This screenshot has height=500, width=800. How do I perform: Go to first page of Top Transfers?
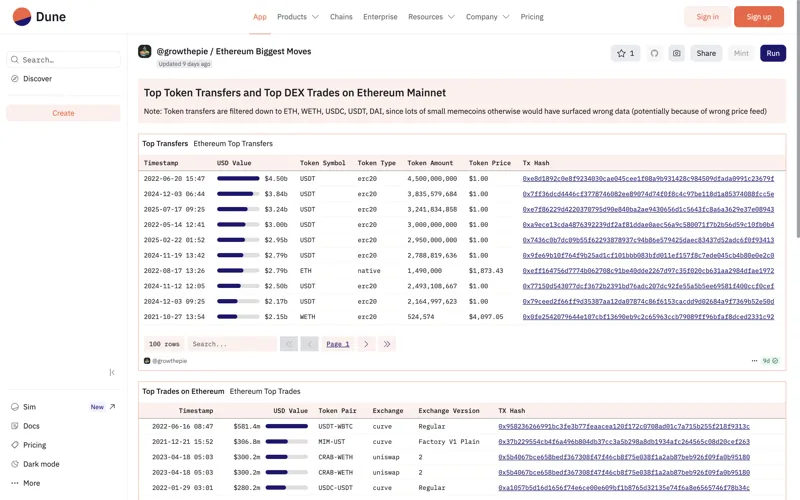coord(289,344)
